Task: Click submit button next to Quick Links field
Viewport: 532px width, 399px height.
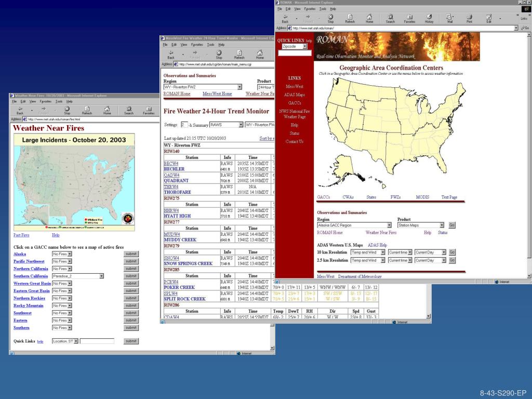Action: [x=131, y=341]
